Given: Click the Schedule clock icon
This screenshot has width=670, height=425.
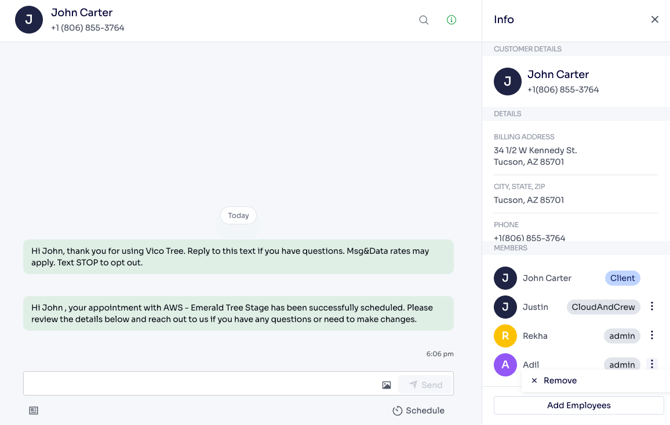Looking at the screenshot, I should (397, 411).
